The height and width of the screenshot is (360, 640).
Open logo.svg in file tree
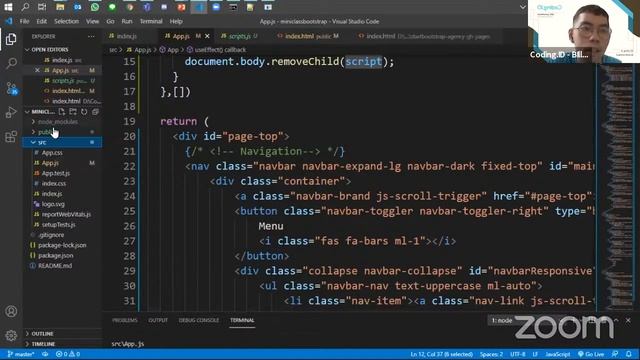pos(53,204)
